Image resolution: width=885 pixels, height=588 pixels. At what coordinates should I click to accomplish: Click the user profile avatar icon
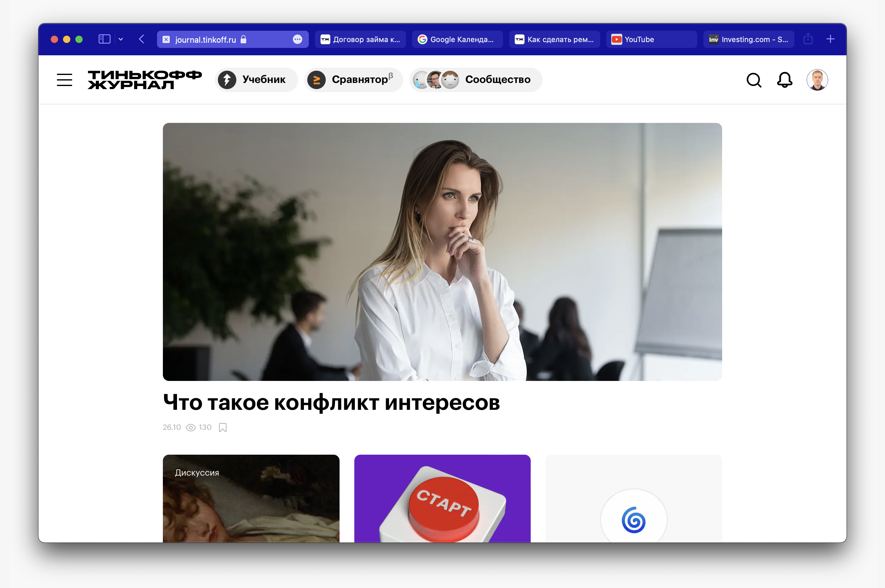tap(817, 79)
